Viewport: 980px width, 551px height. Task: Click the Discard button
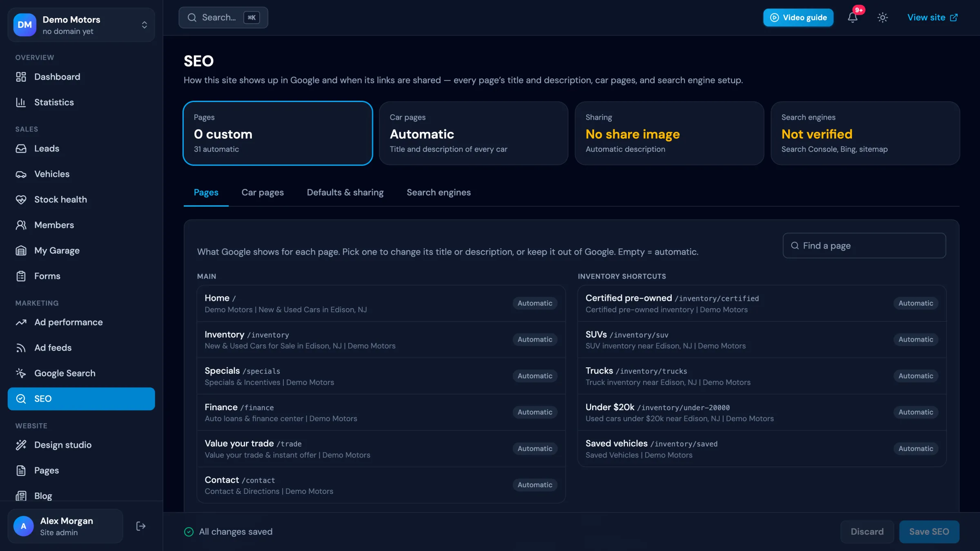(867, 531)
